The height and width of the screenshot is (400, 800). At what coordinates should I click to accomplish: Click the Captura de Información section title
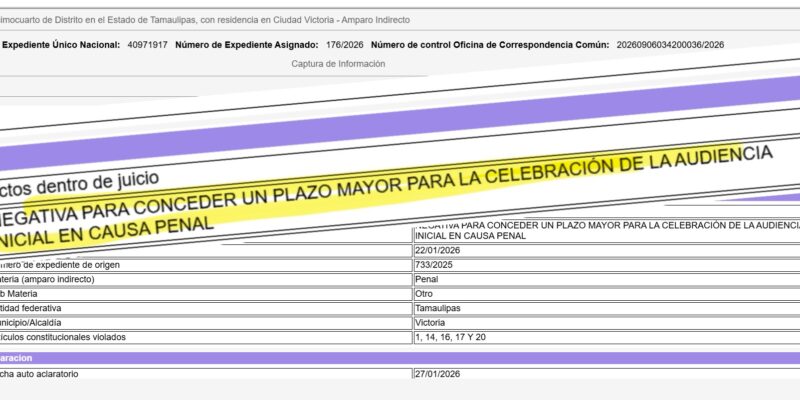[338, 64]
